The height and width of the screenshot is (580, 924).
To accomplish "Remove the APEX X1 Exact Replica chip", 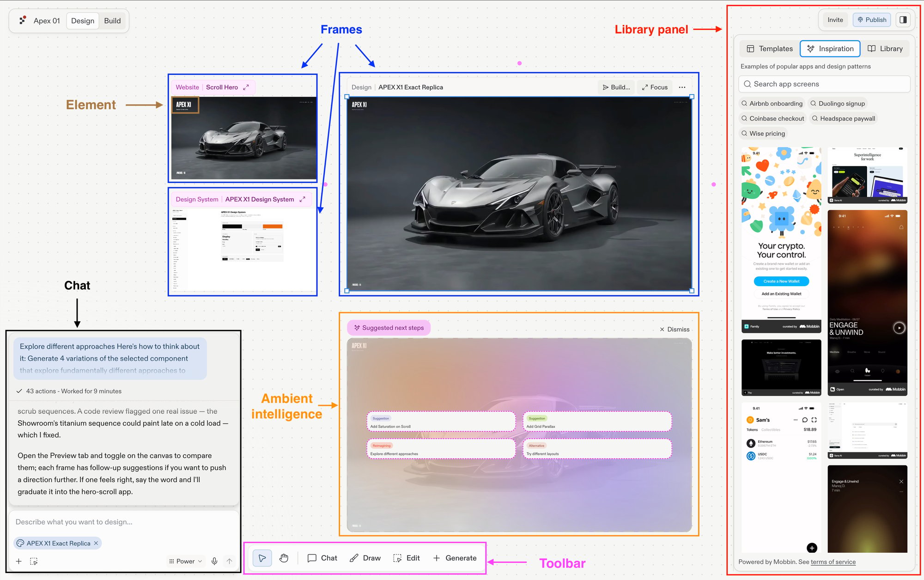I will pyautogui.click(x=96, y=543).
